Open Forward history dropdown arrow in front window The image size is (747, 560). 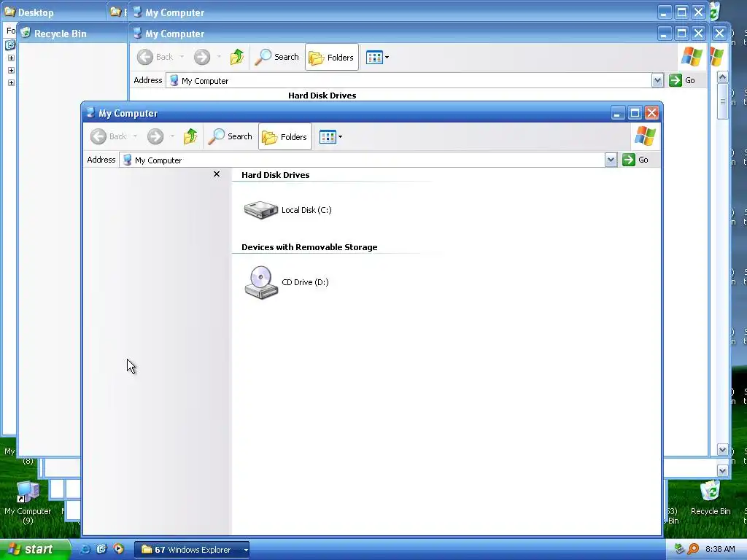(172, 136)
